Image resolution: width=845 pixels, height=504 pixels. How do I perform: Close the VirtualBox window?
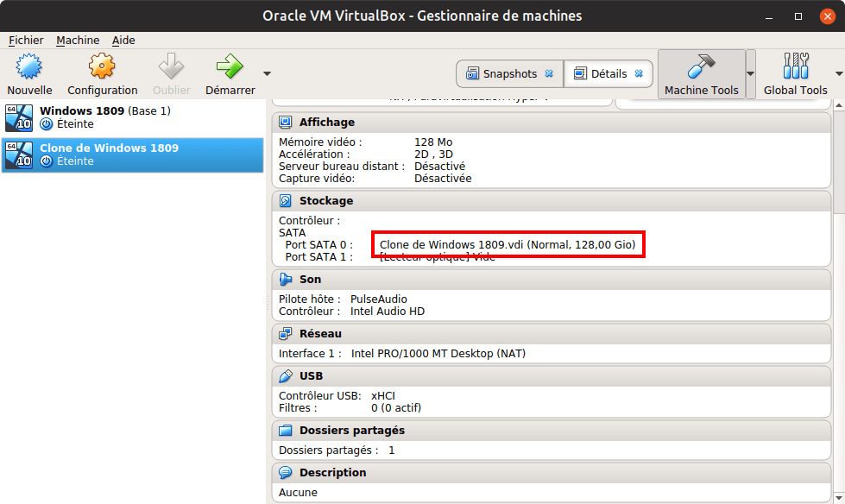tap(827, 16)
